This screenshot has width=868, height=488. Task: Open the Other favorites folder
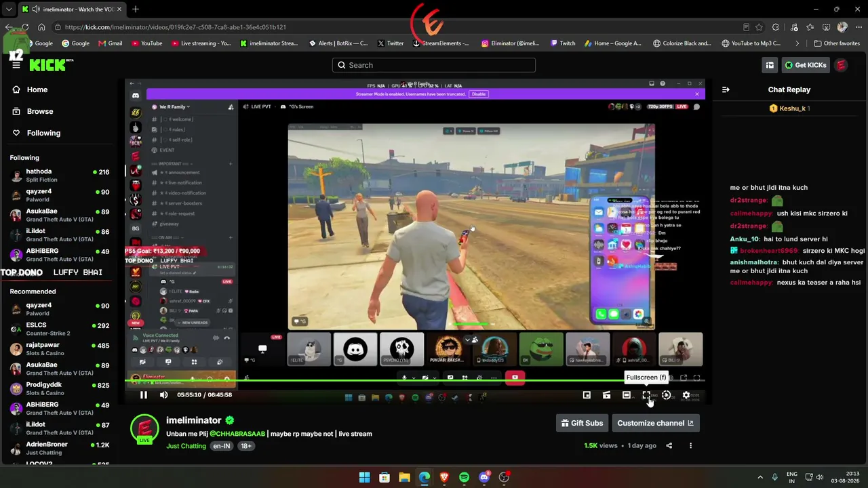click(x=837, y=43)
